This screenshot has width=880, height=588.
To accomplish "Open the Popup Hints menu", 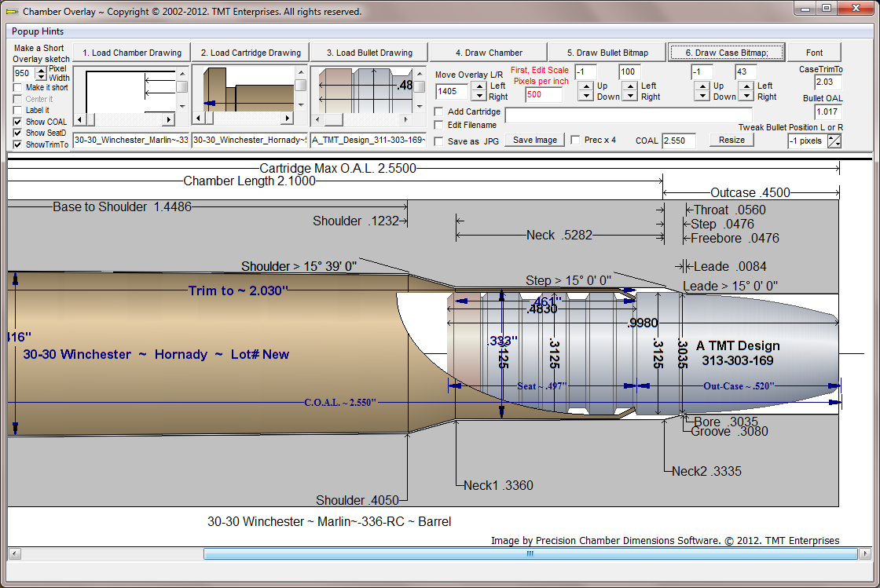I will coord(38,31).
